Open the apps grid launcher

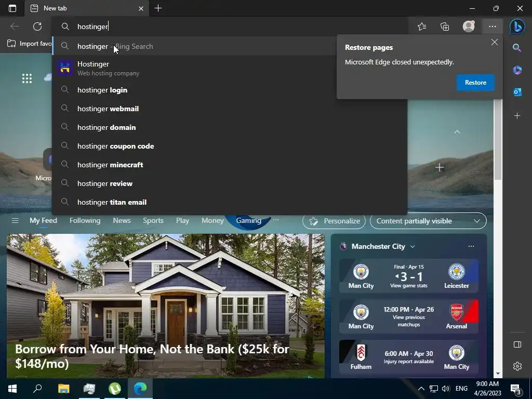[27, 78]
